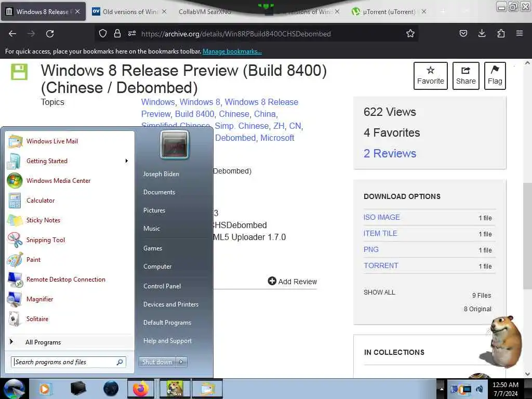This screenshot has height=399, width=532.
Task: Expand All Programs list
Action: [43, 342]
